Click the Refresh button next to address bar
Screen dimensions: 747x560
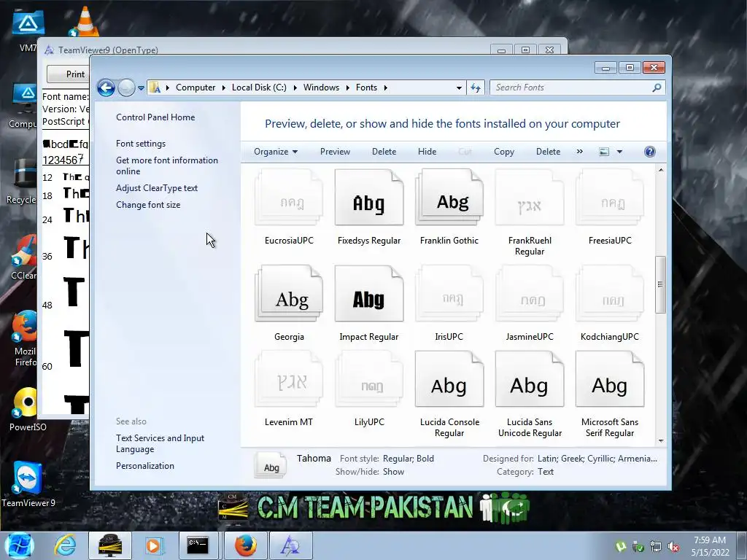(x=476, y=87)
